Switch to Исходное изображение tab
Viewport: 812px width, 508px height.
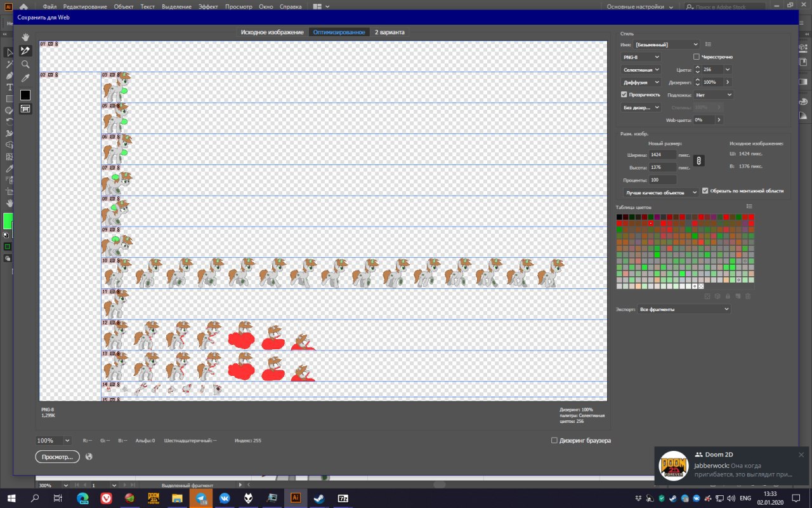pos(272,32)
